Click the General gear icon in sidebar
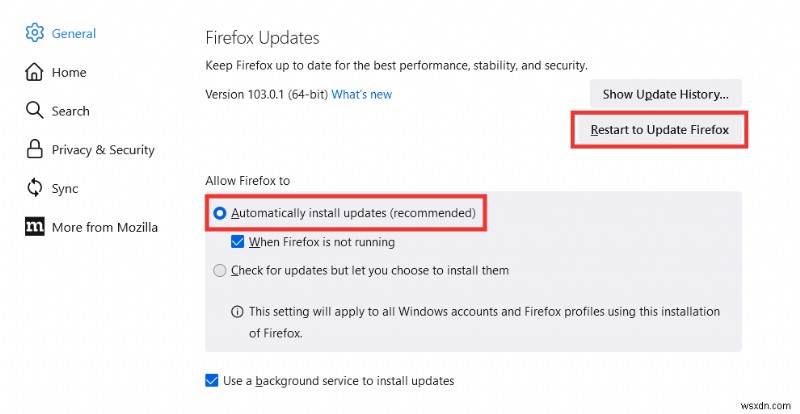 34,33
